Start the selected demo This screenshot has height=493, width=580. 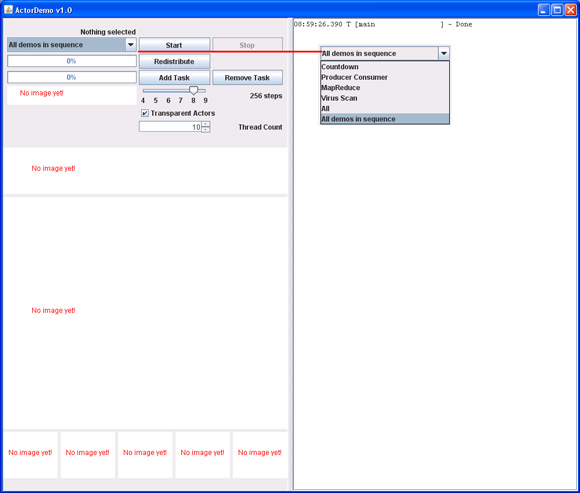click(x=174, y=45)
